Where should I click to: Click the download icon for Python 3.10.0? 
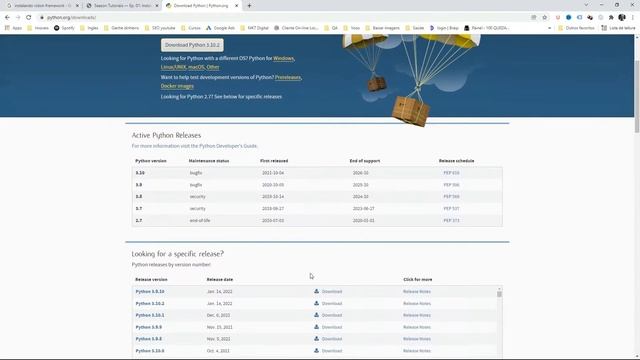click(x=316, y=351)
